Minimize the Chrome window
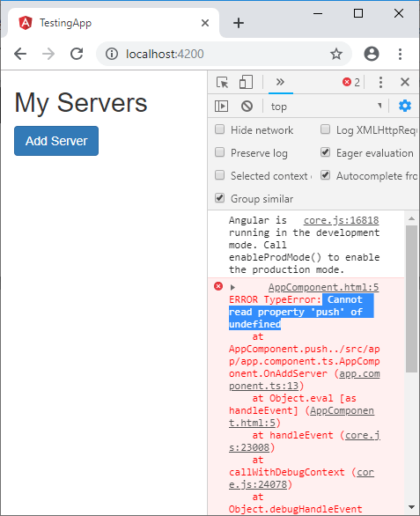 pyautogui.click(x=318, y=14)
